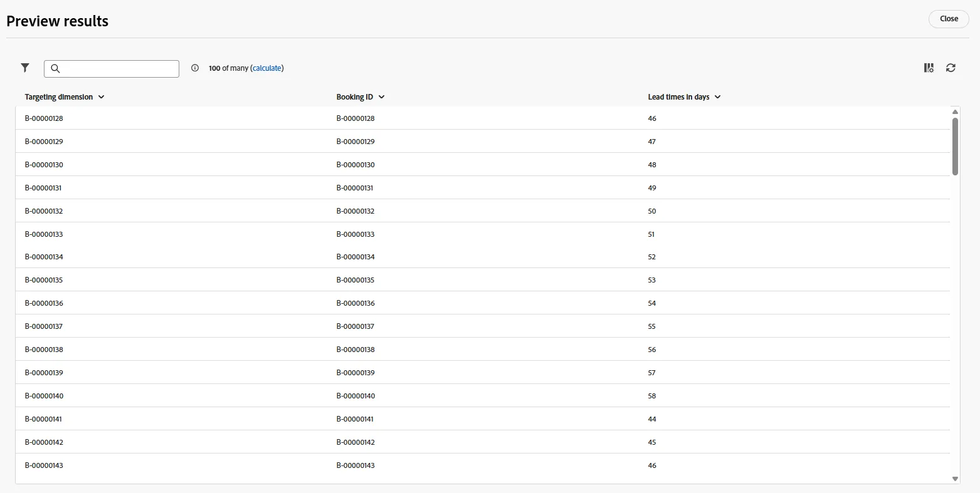The height and width of the screenshot is (493, 980).
Task: Expand Targeting dimension column sort arrow
Action: coord(102,97)
